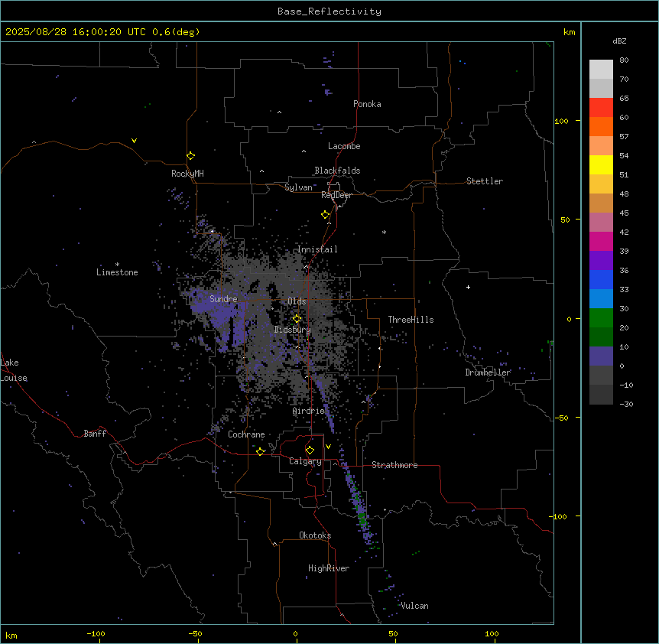
Task: Select the HighRiver label
Action: [x=329, y=568]
